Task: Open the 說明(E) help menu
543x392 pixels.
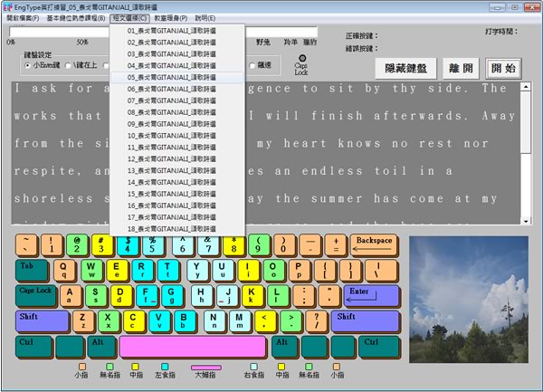Action: pos(205,18)
